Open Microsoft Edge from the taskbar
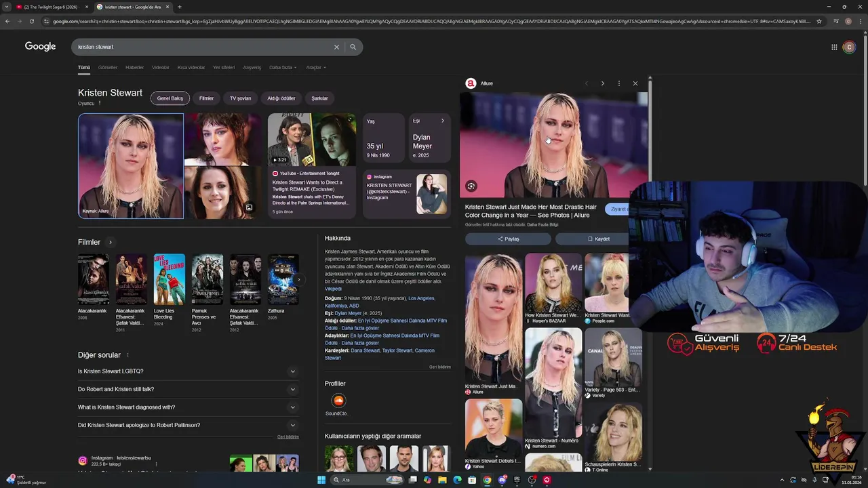Screen dimensions: 868x488 click(x=457, y=480)
